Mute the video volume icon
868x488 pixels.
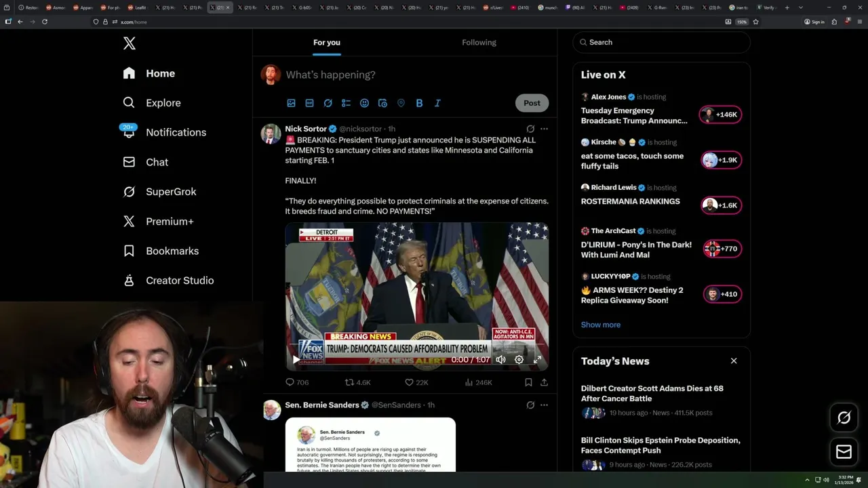click(500, 360)
